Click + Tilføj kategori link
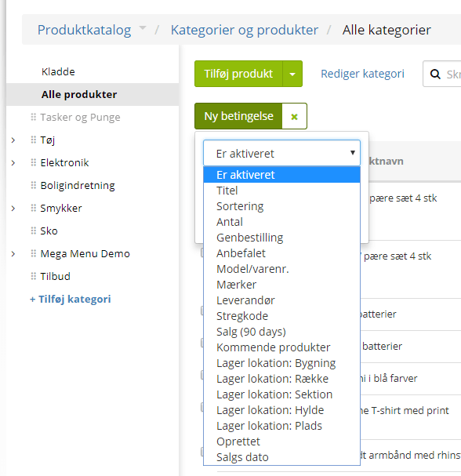The image size is (461, 476). click(x=70, y=299)
